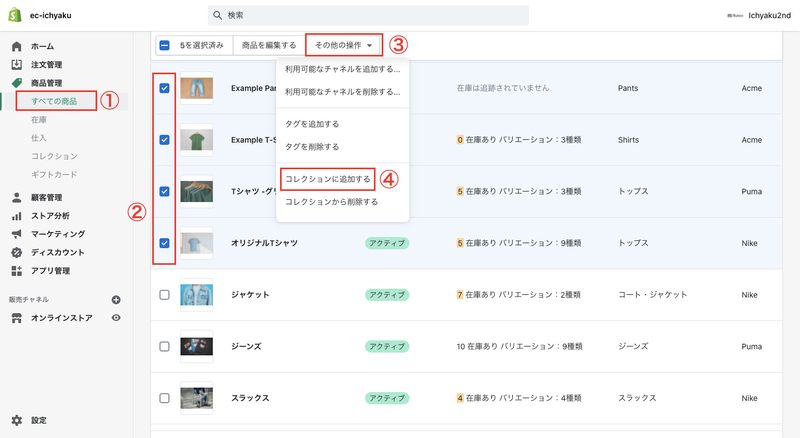Screen dimensions: 800x438
Task: Open オリジナルTシャツ product name
Action: click(264, 243)
